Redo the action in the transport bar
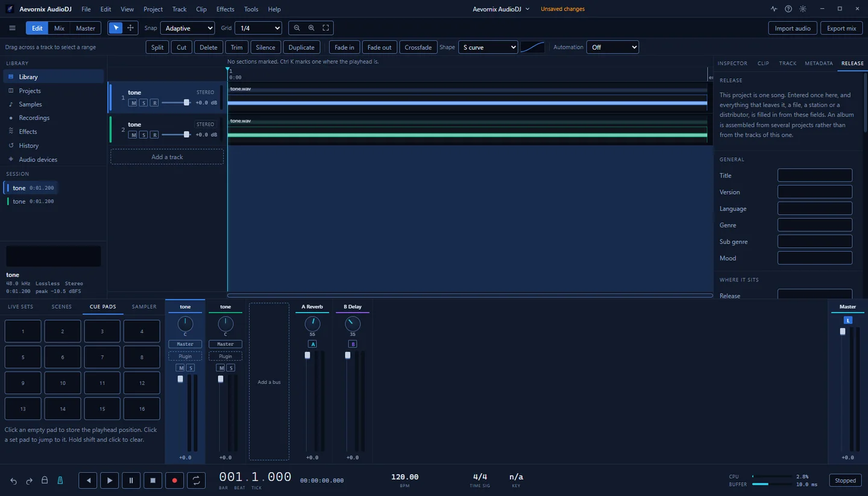The height and width of the screenshot is (496, 868). tap(29, 481)
